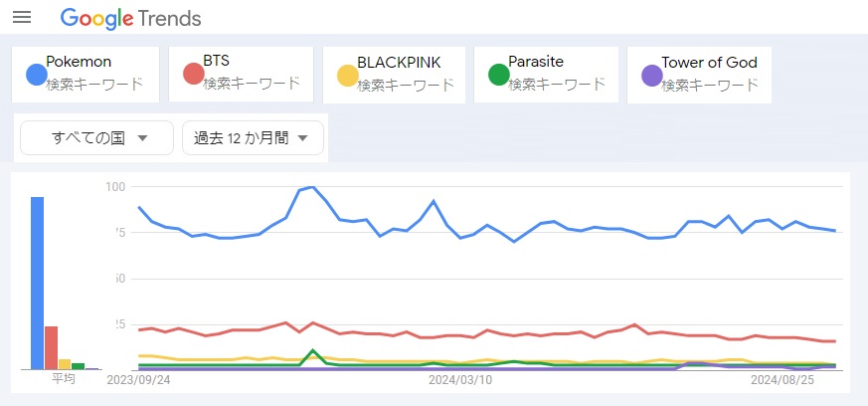
Task: Open the hamburger main menu
Action: (x=22, y=18)
